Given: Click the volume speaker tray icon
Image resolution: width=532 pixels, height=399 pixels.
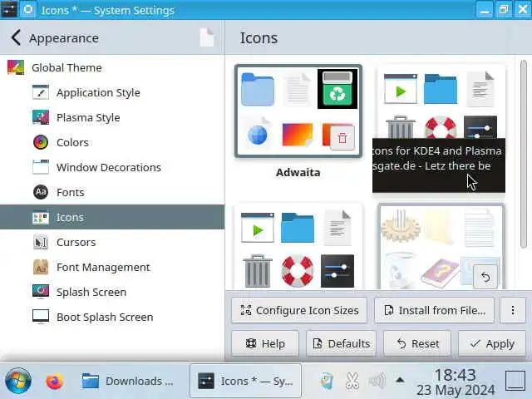Looking at the screenshot, I should click(377, 381).
